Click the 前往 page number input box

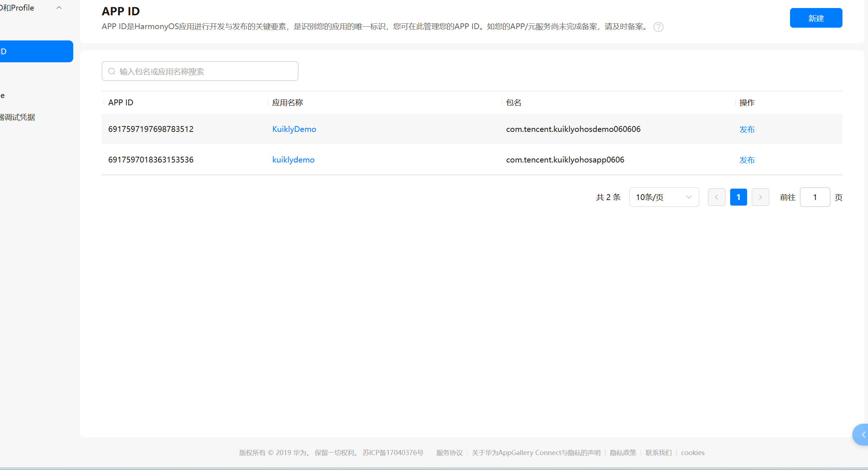tap(815, 197)
